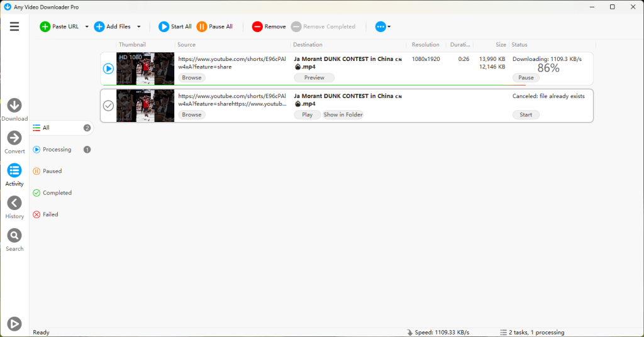Click Show in Folder for canceled item
This screenshot has height=337, width=644.
coord(343,115)
